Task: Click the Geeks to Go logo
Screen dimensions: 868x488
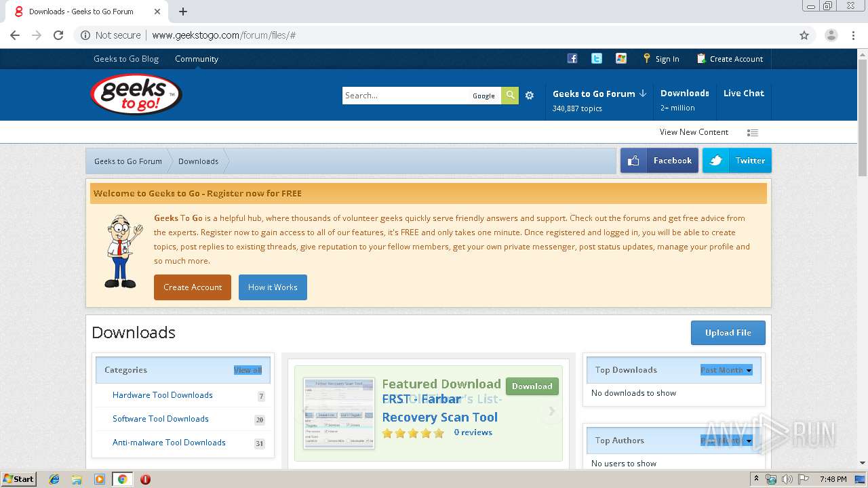Action: [136, 94]
